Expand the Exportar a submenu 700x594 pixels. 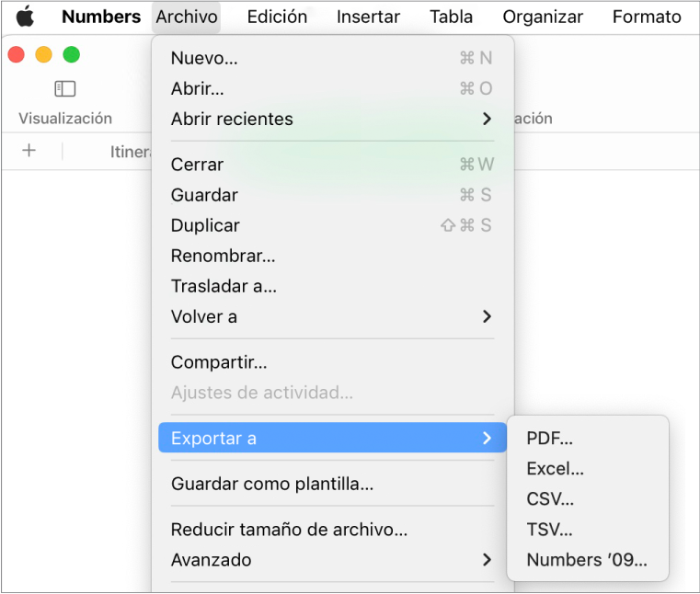(333, 438)
